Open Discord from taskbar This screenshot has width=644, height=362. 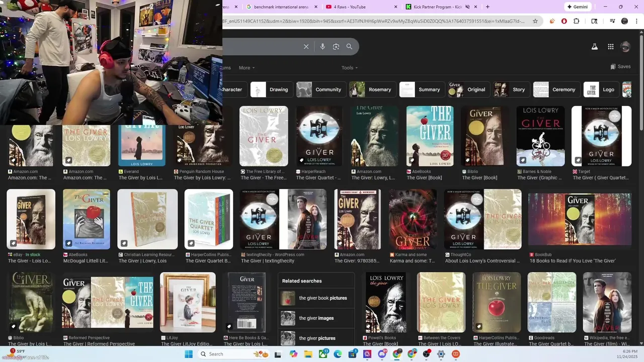pos(382,354)
